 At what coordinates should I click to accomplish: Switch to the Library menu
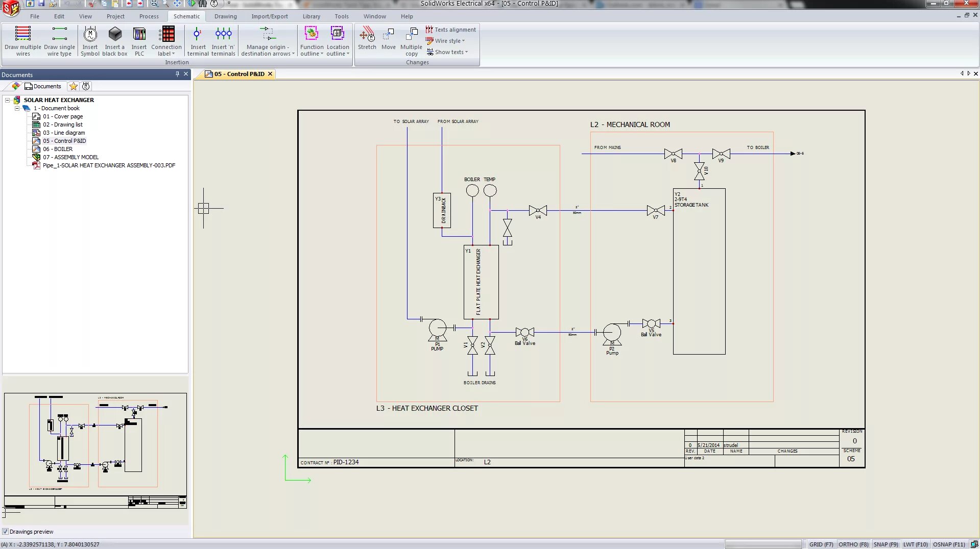(x=312, y=16)
